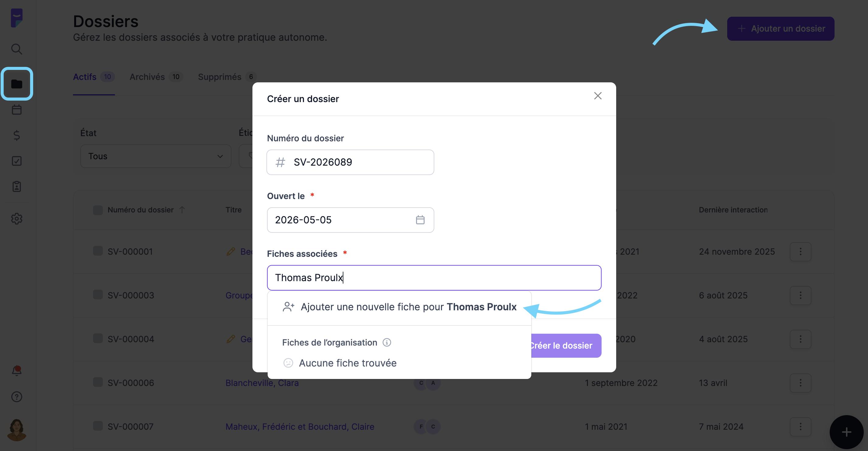This screenshot has width=868, height=451.
Task: Select Ajouter une nouvelle fiche pour Thomas Proulx
Action: coord(399,307)
